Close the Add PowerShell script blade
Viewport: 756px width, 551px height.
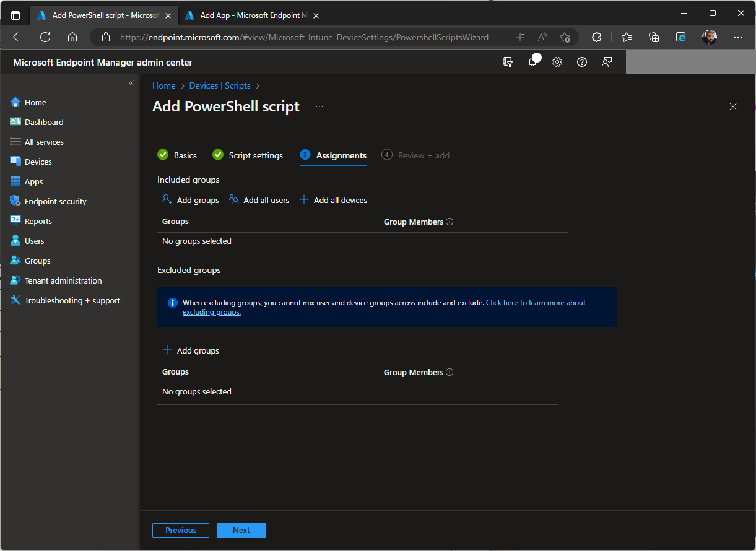pos(733,106)
